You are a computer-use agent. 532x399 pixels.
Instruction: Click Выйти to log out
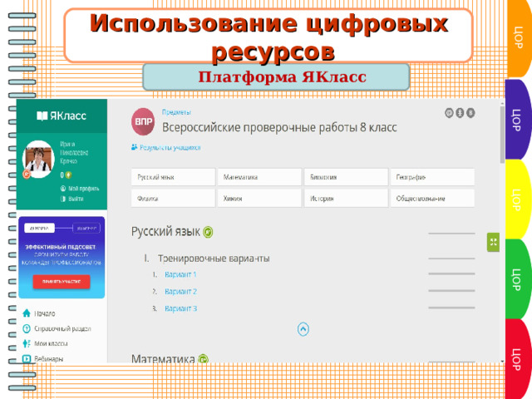click(72, 199)
